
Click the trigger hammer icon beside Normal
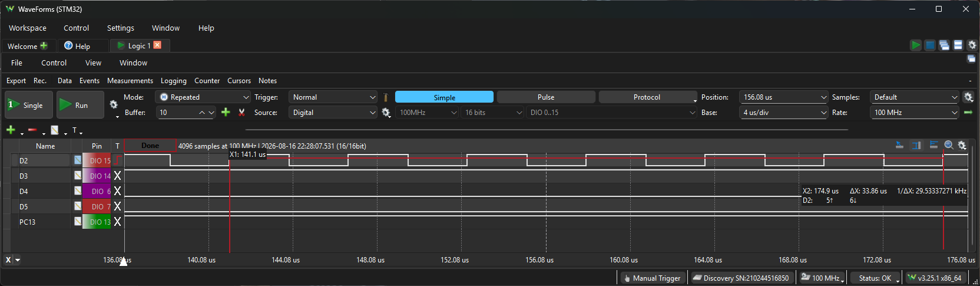coord(386,97)
